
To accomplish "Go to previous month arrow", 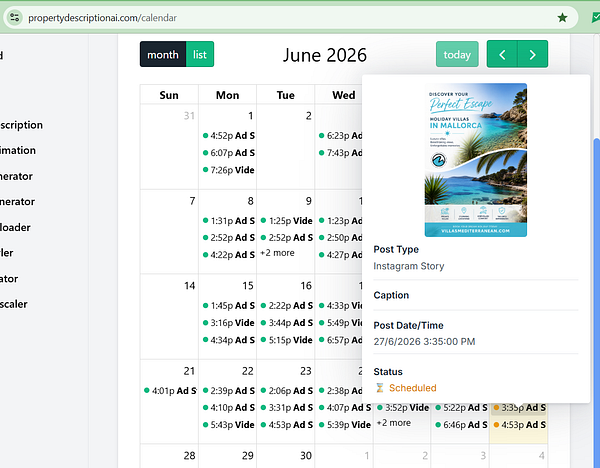I will click(502, 54).
